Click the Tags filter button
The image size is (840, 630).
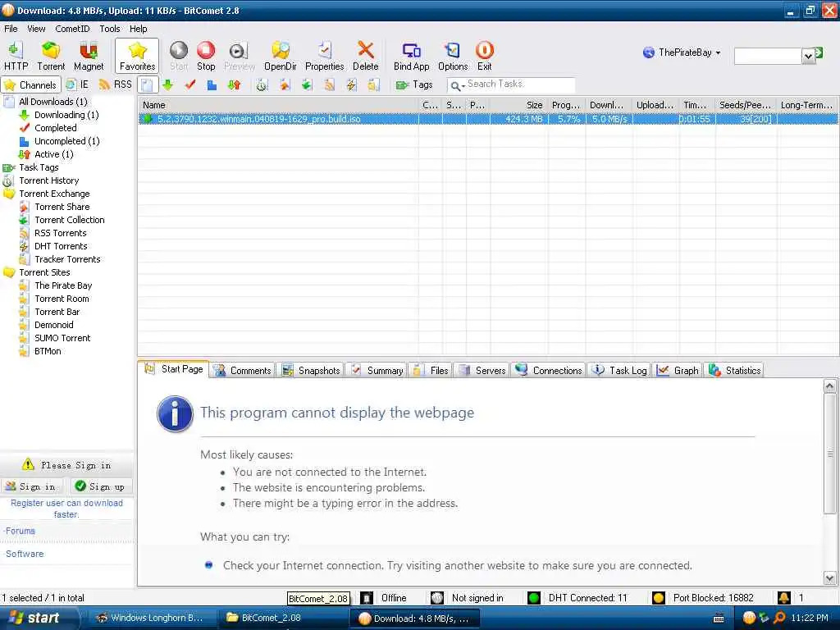click(x=414, y=84)
